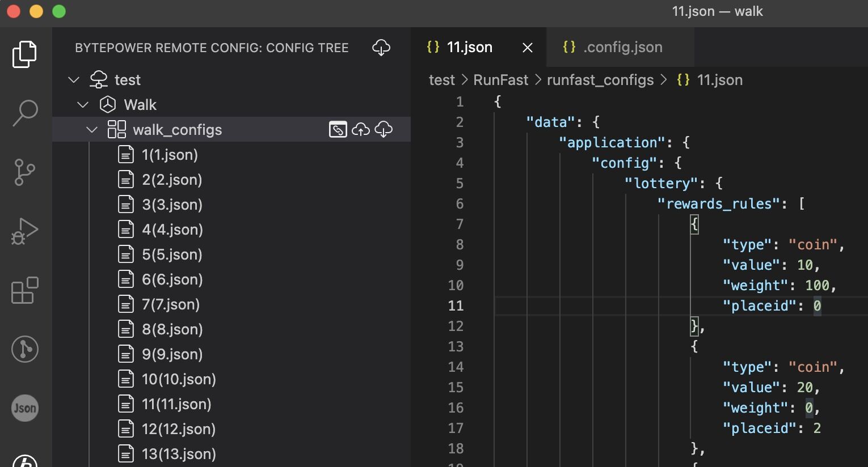Click the "rewards_rules" key on line 6
The height and width of the screenshot is (467, 868).
[x=719, y=204]
